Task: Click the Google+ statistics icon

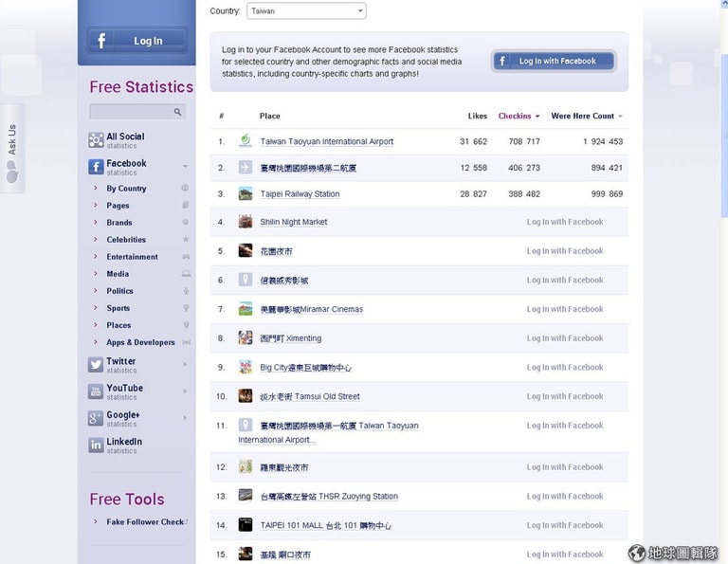Action: coord(96,418)
